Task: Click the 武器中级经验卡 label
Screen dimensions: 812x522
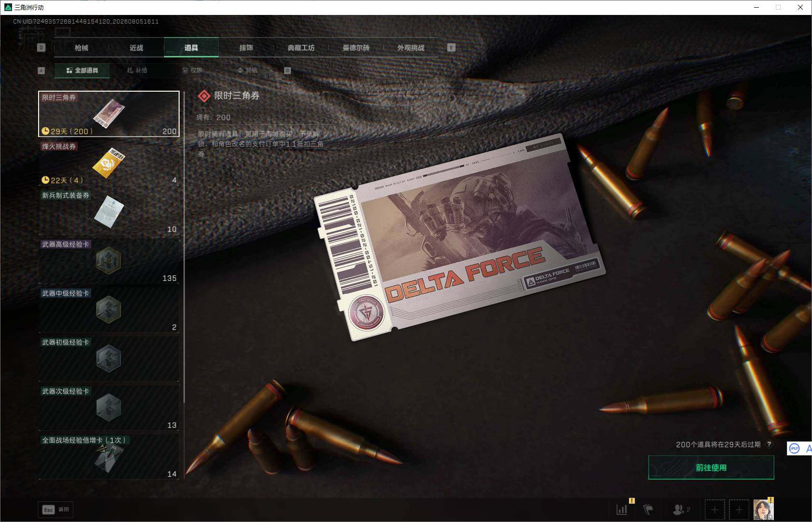Action: coord(66,293)
